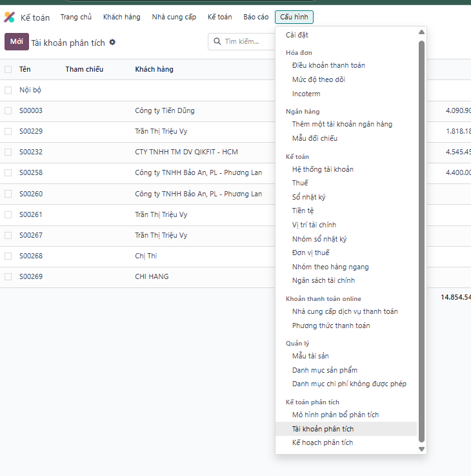Click the Mới button
471x476 pixels.
coord(17,41)
